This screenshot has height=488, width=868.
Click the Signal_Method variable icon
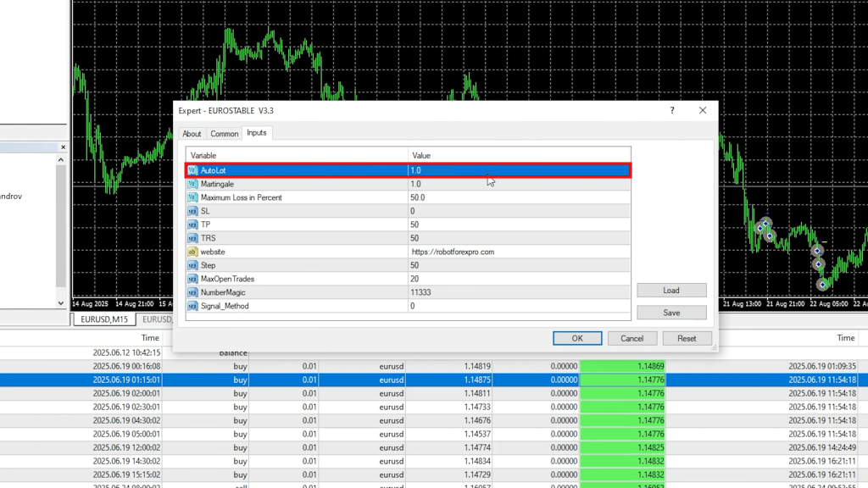coord(192,306)
